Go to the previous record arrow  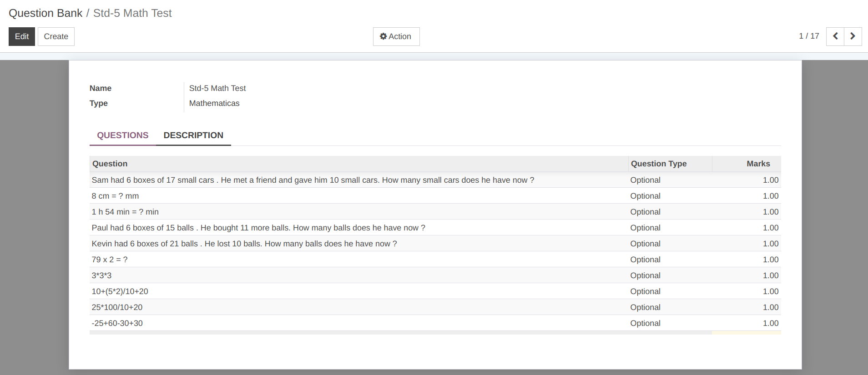tap(835, 36)
